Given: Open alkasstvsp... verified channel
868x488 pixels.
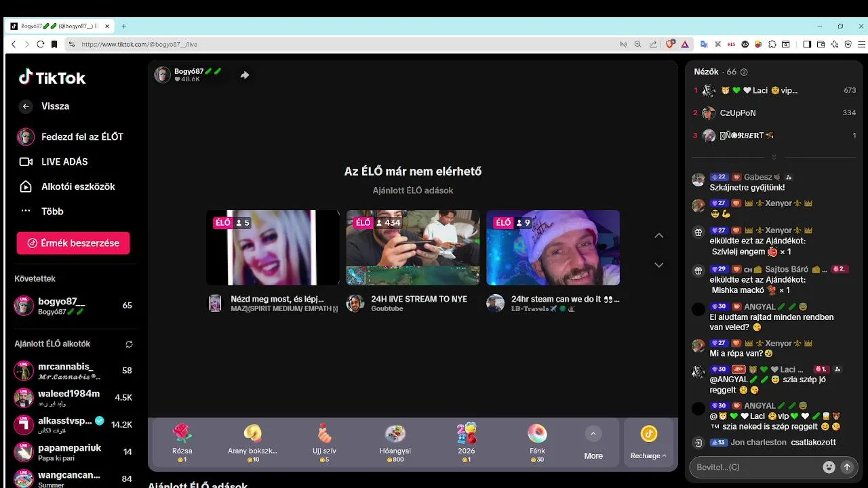Looking at the screenshot, I should click(x=73, y=425).
